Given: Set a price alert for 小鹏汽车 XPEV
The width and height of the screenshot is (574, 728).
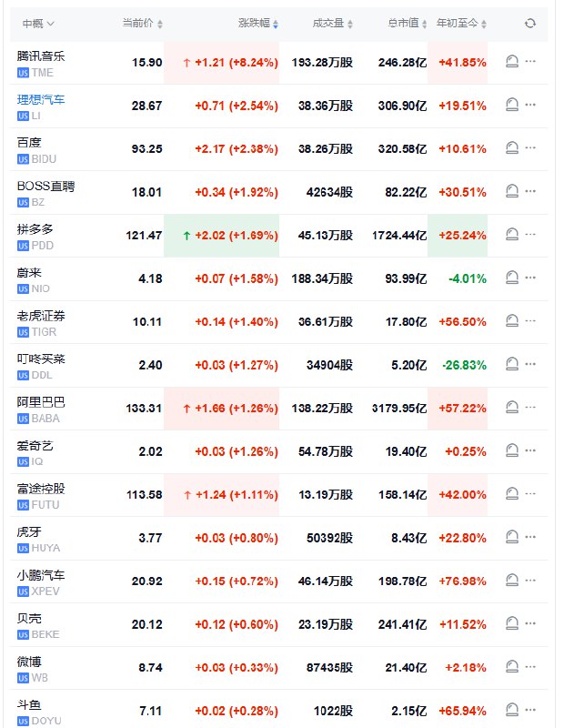Looking at the screenshot, I should [512, 581].
